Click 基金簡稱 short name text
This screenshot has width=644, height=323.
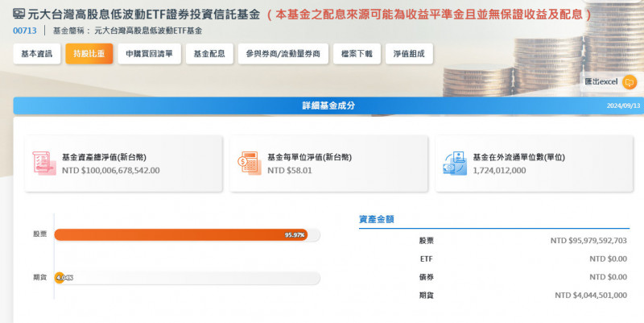click(x=127, y=31)
